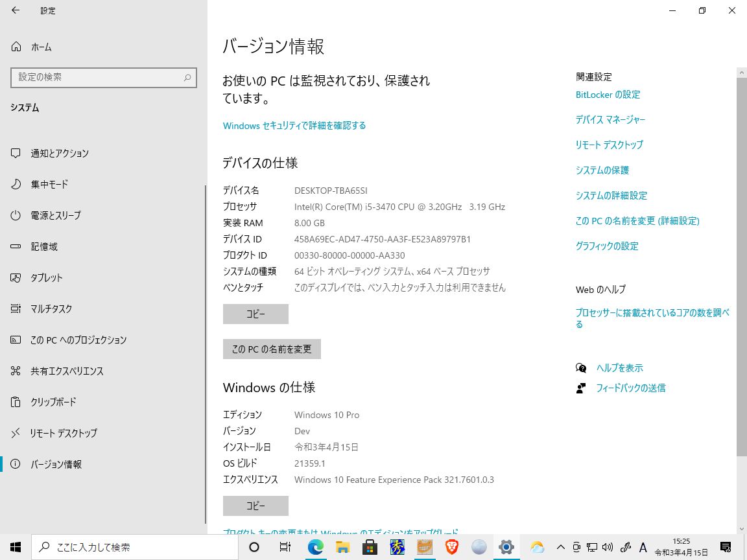Click the page vertical scrollbar thumb
This screenshot has width=747, height=560.
741,266
